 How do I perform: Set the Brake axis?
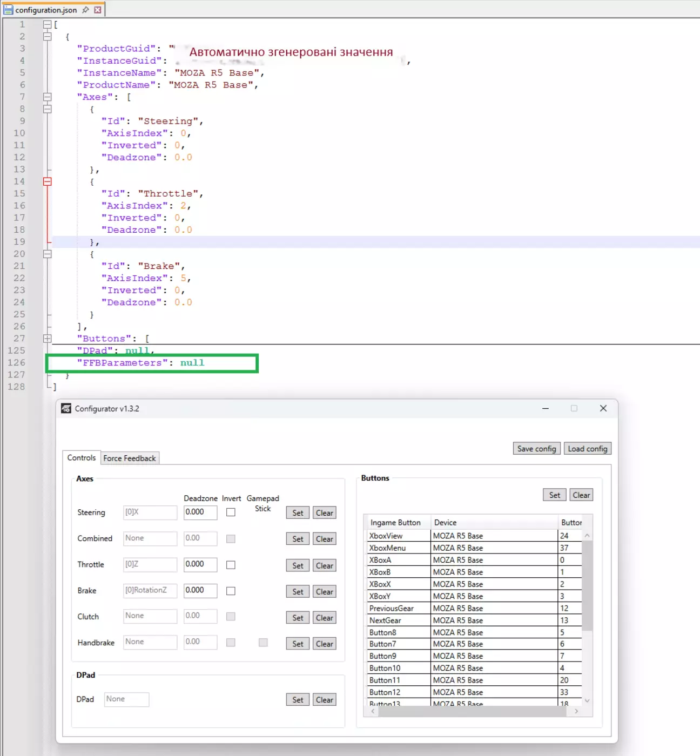click(x=298, y=591)
